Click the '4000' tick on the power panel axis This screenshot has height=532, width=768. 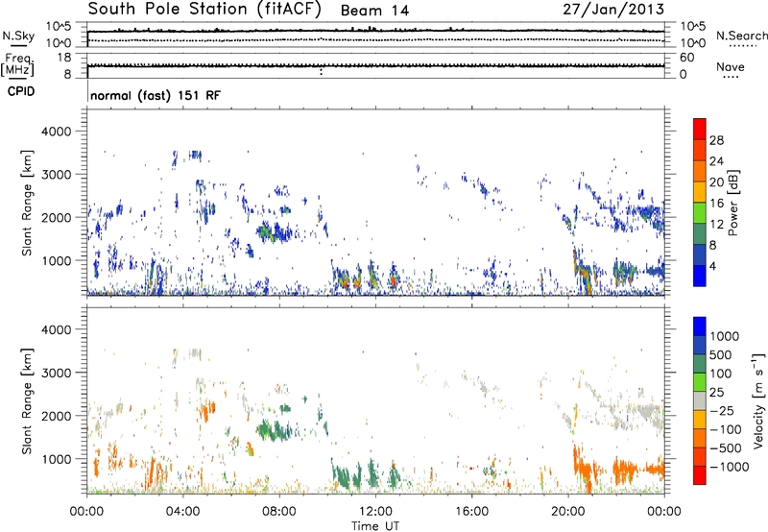(56, 132)
